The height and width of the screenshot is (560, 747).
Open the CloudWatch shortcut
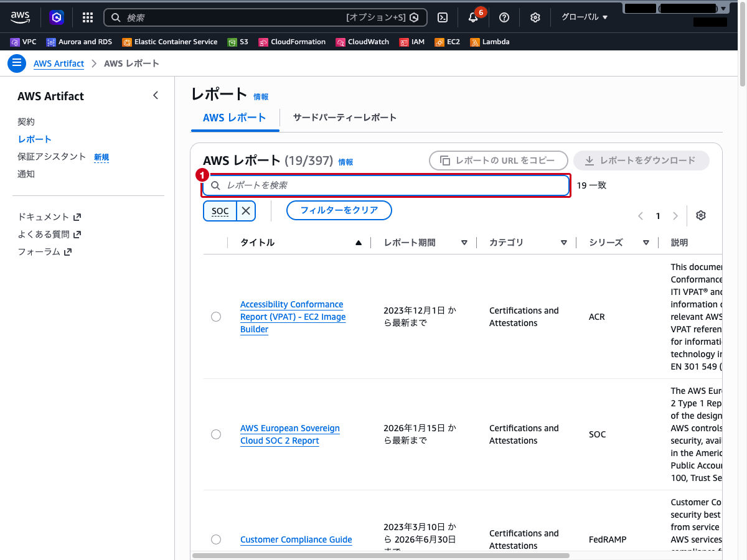(363, 42)
